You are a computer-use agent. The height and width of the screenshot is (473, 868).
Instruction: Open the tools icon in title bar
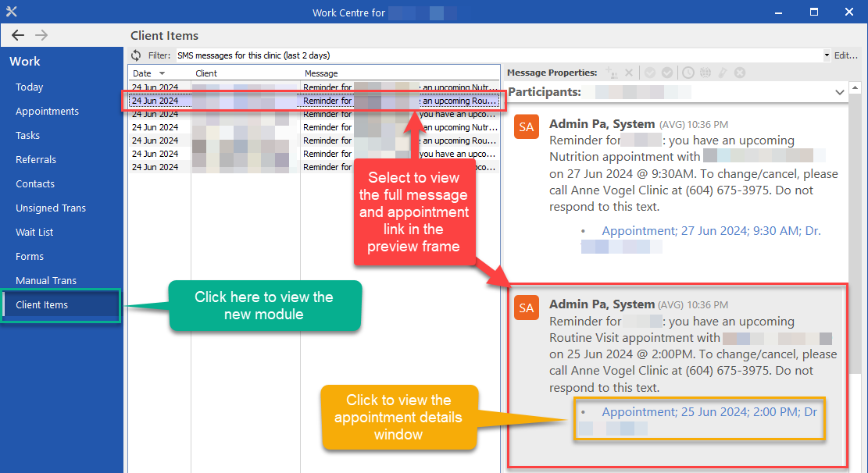[11, 12]
